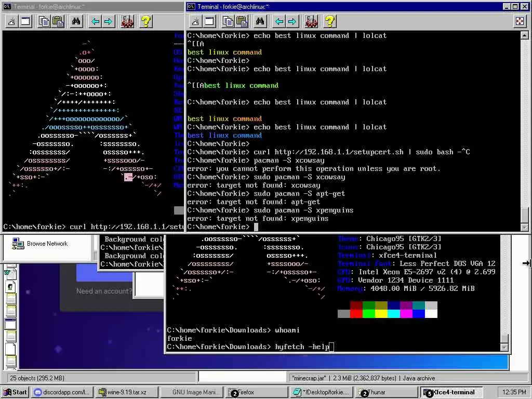Go to previous tab in the active terminal

pyautogui.click(x=279, y=22)
